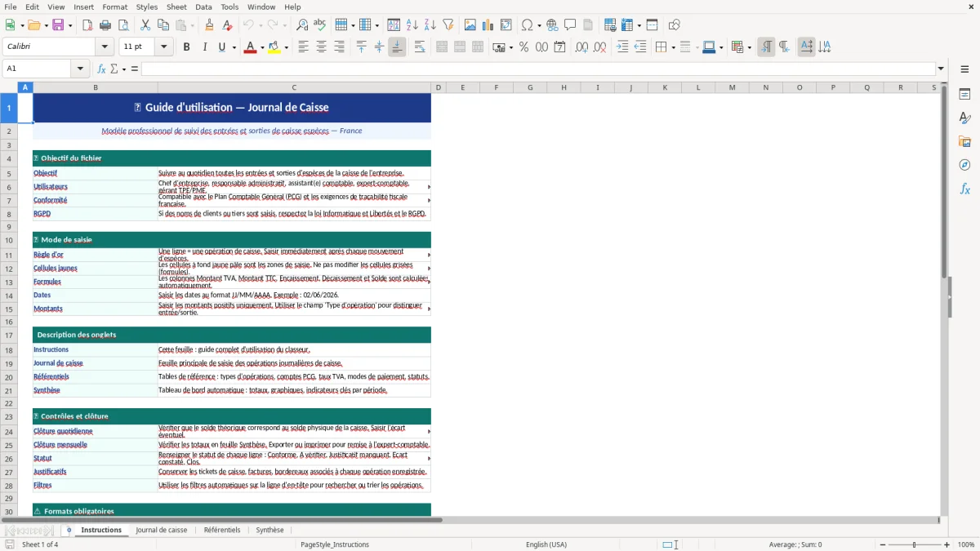Screen dimensions: 980x551
Task: Open the font name dropdown list
Action: tap(105, 47)
